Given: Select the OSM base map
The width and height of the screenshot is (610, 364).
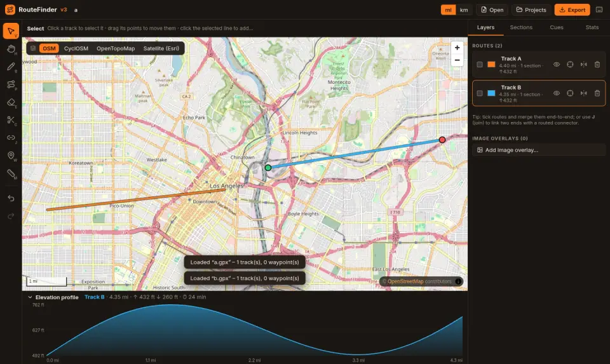Looking at the screenshot, I should 49,48.
